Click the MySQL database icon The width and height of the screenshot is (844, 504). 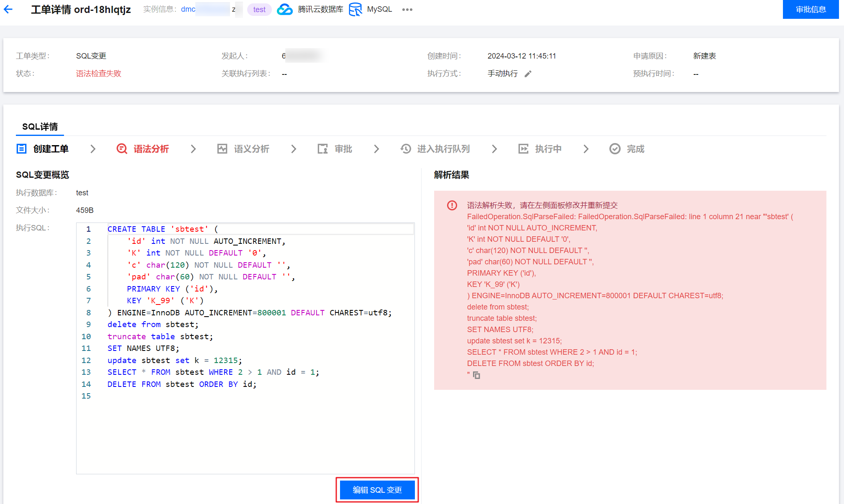click(x=356, y=9)
